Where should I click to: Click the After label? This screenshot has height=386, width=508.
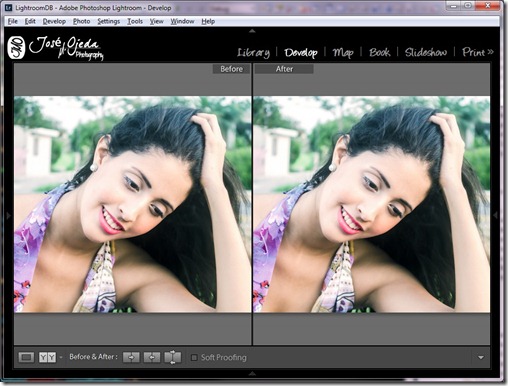coord(284,69)
